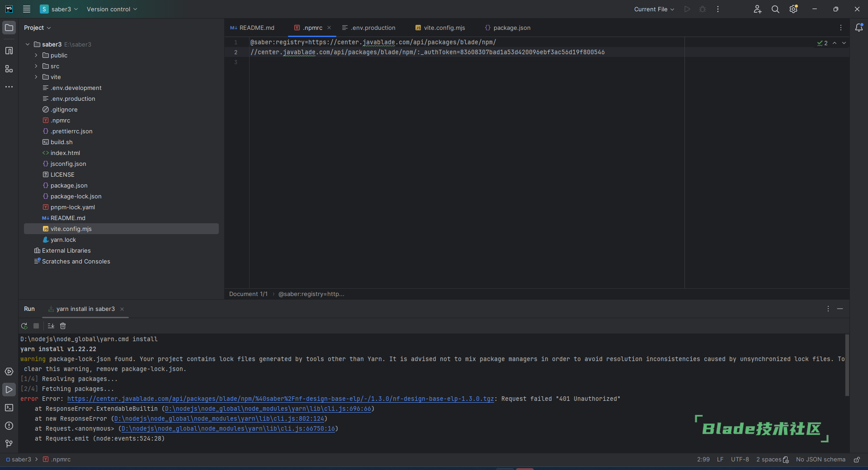
Task: Clear all Run console output trash icon
Action: click(63, 326)
